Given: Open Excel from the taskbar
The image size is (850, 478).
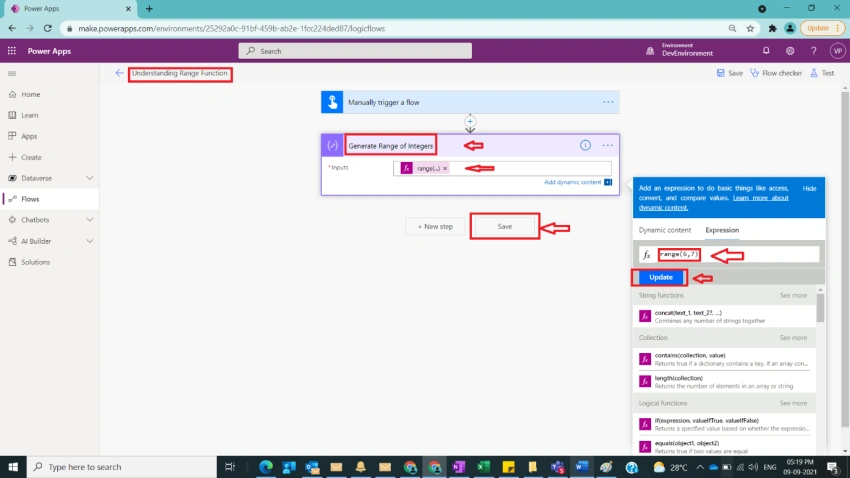Looking at the screenshot, I should pyautogui.click(x=483, y=467).
